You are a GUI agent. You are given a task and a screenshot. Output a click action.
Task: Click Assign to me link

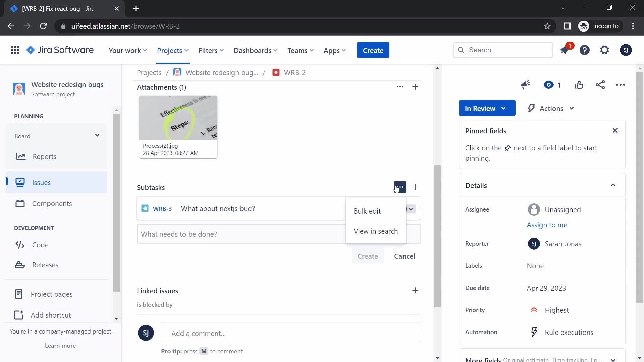(x=547, y=225)
